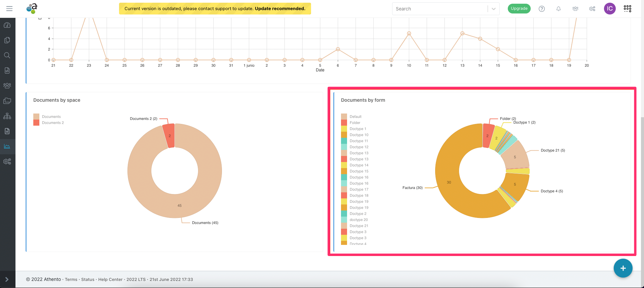Expand the Search box dropdown arrow
644x288 pixels.
pos(493,9)
